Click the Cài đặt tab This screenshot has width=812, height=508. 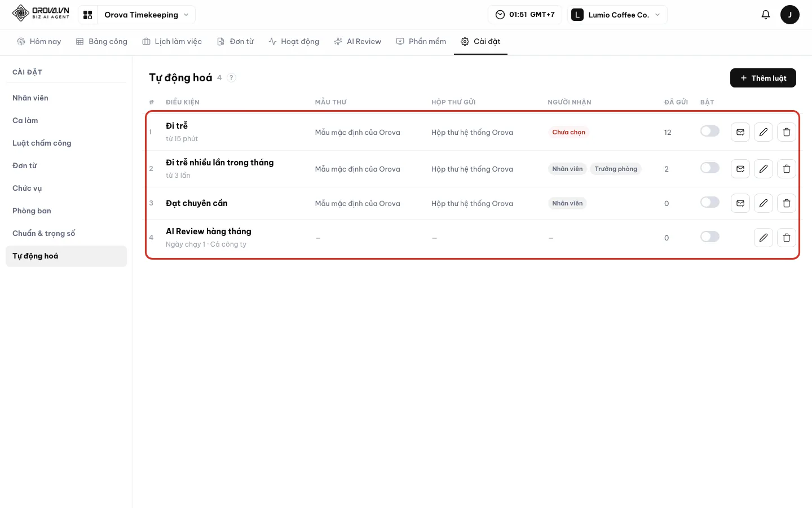(480, 41)
